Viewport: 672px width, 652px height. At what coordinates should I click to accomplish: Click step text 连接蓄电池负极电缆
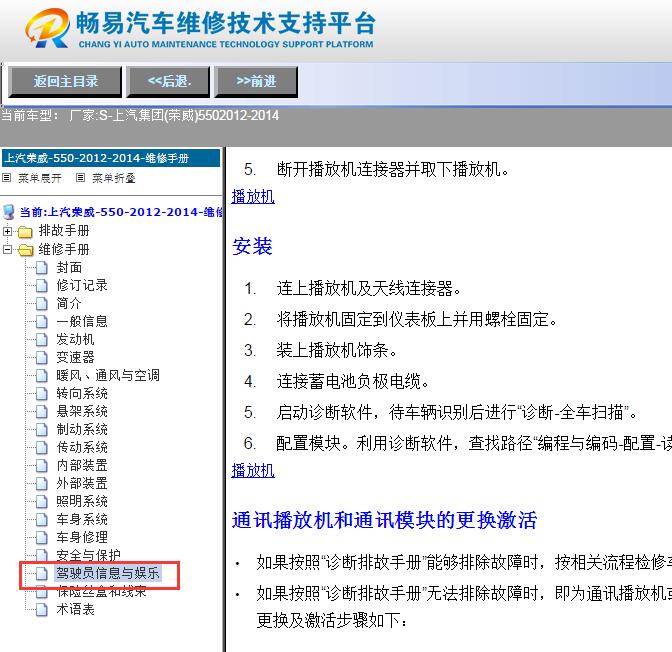(352, 381)
